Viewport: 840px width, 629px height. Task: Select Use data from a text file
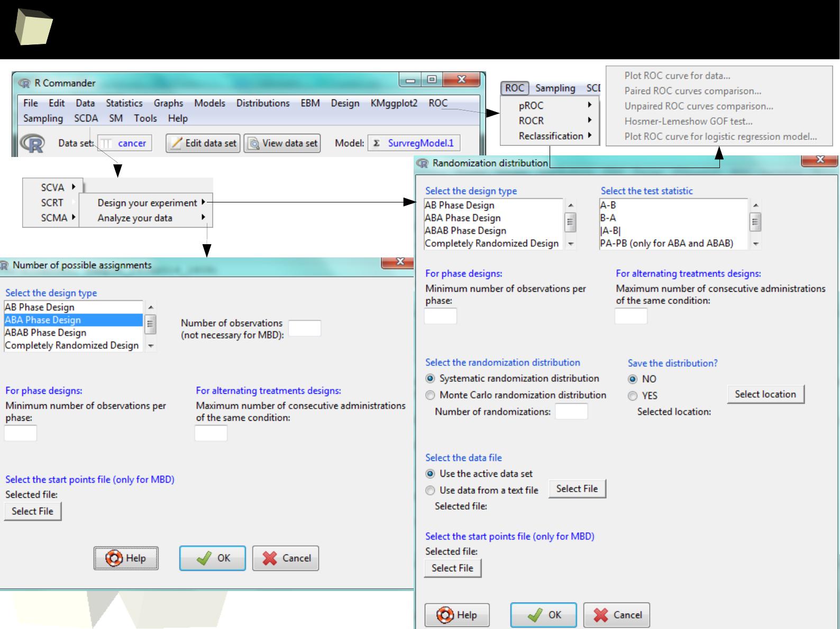tap(430, 491)
